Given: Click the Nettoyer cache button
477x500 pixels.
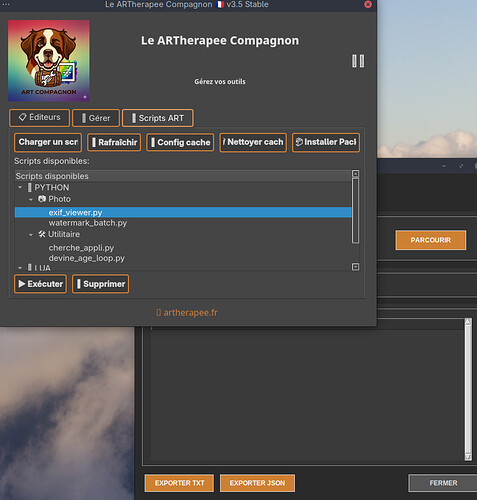Looking at the screenshot, I should point(253,142).
